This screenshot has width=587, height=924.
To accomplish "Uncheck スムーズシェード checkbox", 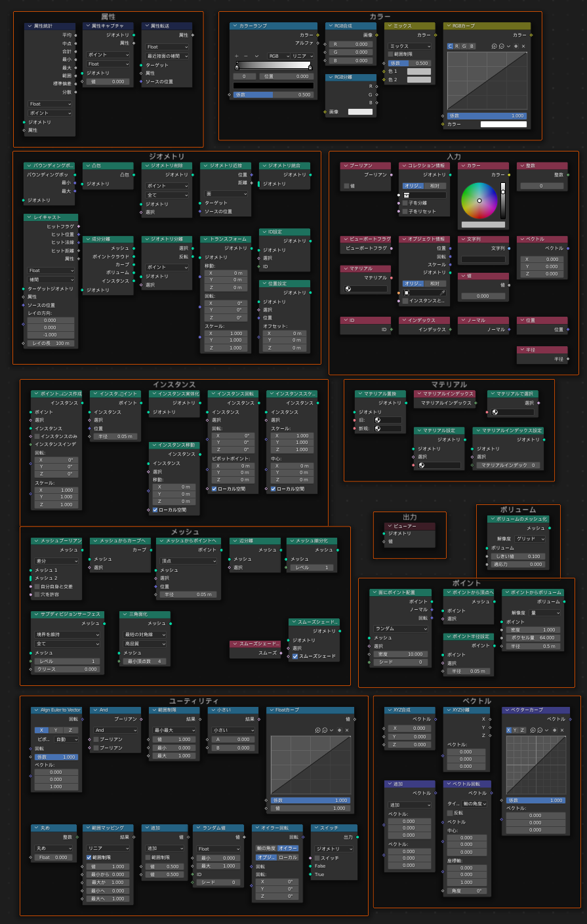I will tap(295, 656).
